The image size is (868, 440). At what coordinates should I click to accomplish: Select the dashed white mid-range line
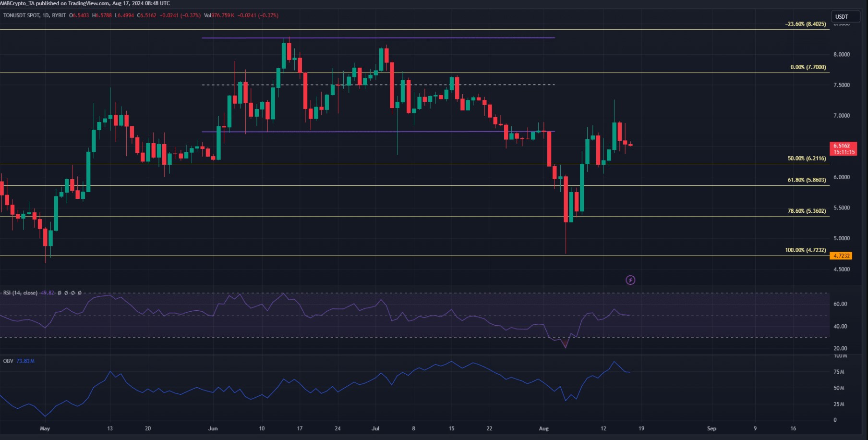[378, 85]
